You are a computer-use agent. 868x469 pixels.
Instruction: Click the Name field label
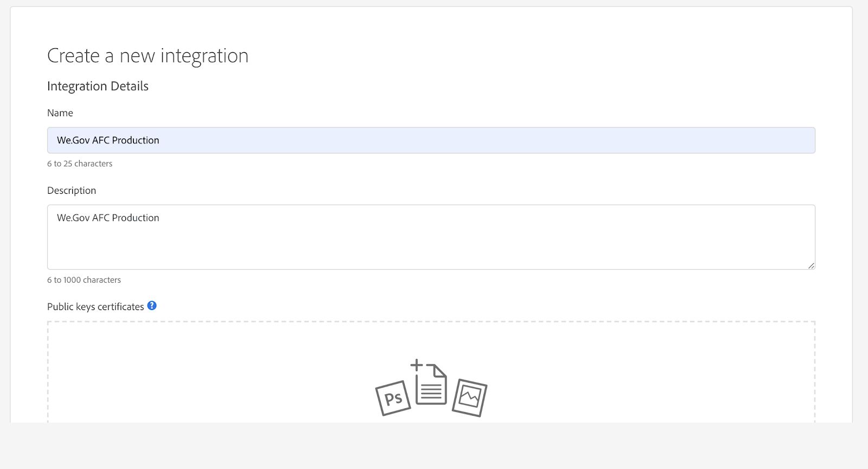[60, 113]
